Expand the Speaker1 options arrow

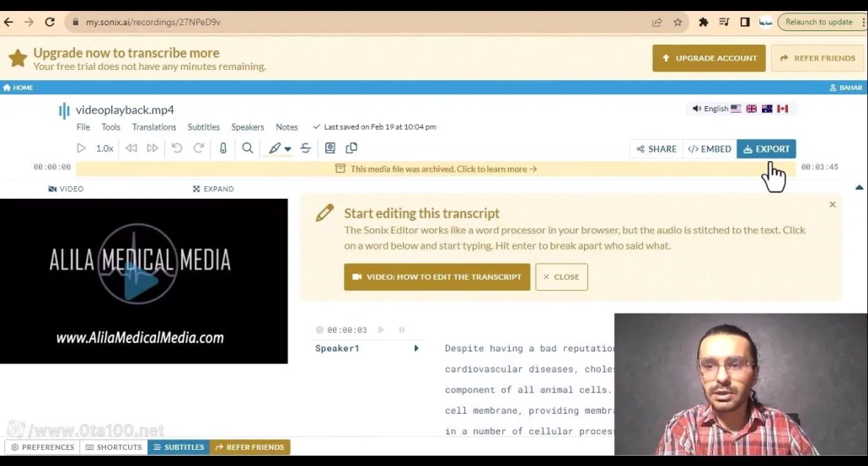point(416,348)
